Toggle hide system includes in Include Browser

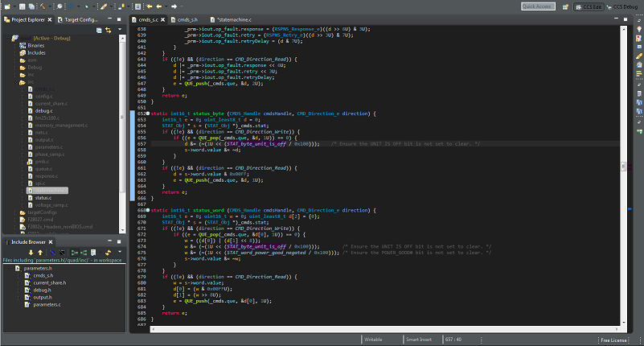coord(52,253)
